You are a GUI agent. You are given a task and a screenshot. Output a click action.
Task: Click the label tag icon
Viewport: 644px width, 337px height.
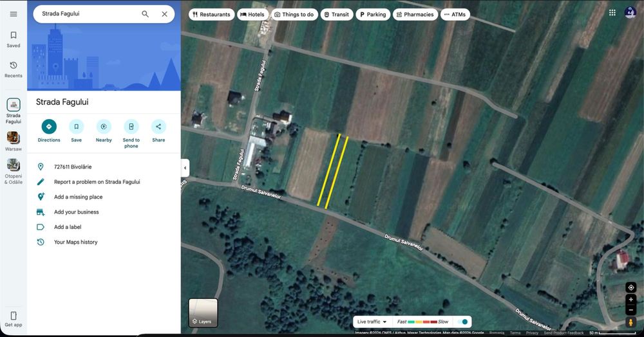(41, 227)
